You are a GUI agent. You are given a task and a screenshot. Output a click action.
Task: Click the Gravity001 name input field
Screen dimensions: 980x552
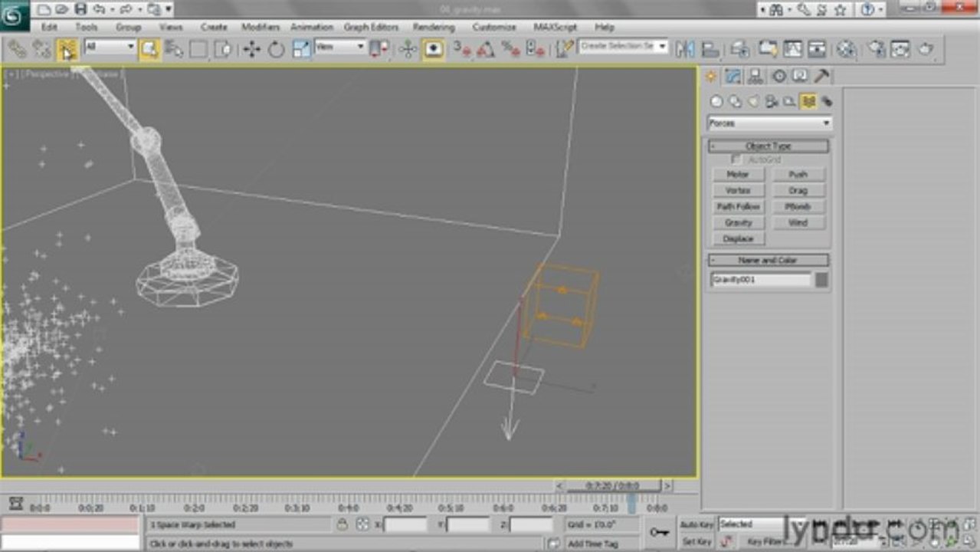[x=761, y=280]
